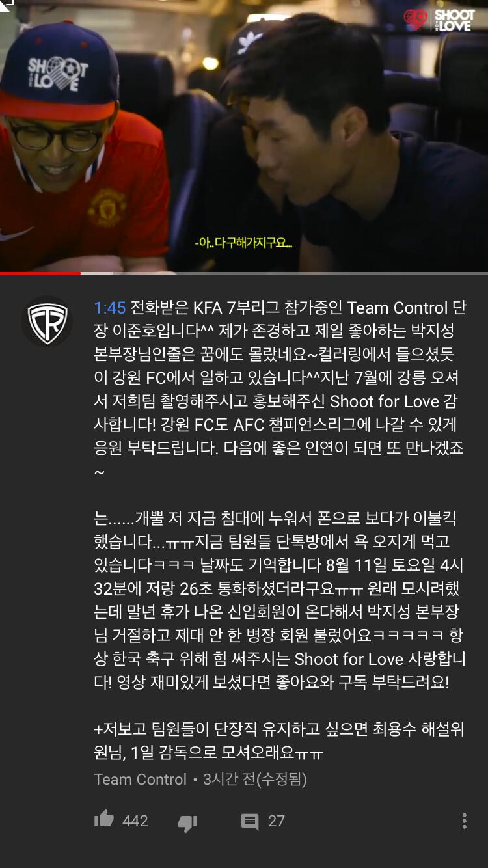
Task: Tap the yellow subtitle '-아..다구해가지구요...'
Action: [244, 244]
